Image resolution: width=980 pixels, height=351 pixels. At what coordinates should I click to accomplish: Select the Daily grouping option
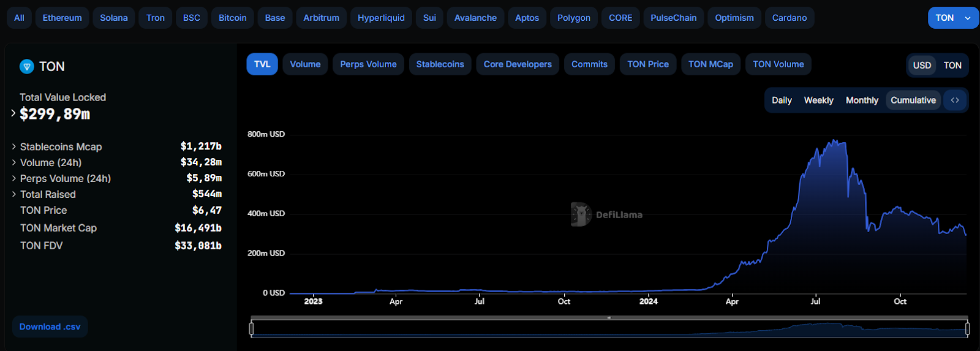click(x=782, y=100)
